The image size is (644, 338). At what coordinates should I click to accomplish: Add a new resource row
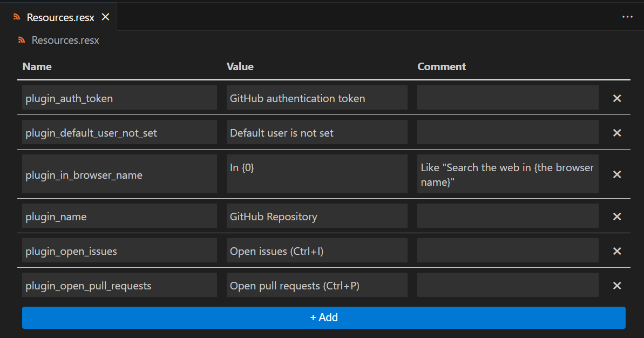(x=323, y=317)
